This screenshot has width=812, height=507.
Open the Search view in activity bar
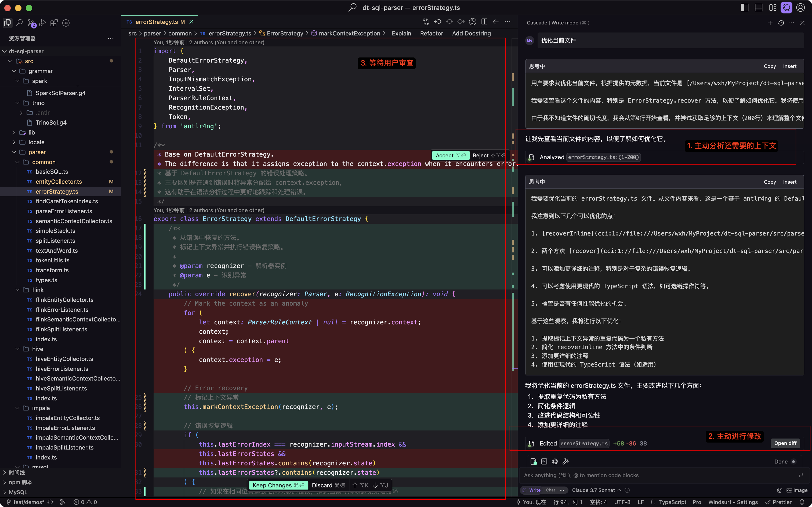pos(19,23)
